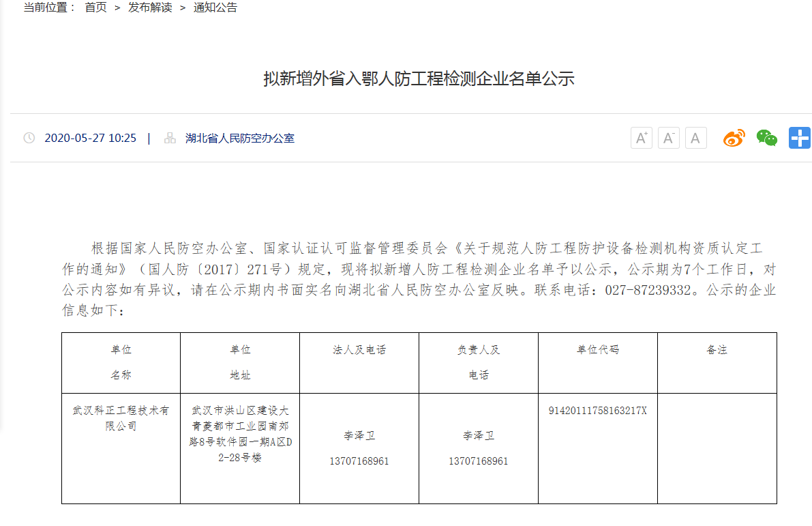Click the address cell starting 武汉市洪山区

click(240, 434)
